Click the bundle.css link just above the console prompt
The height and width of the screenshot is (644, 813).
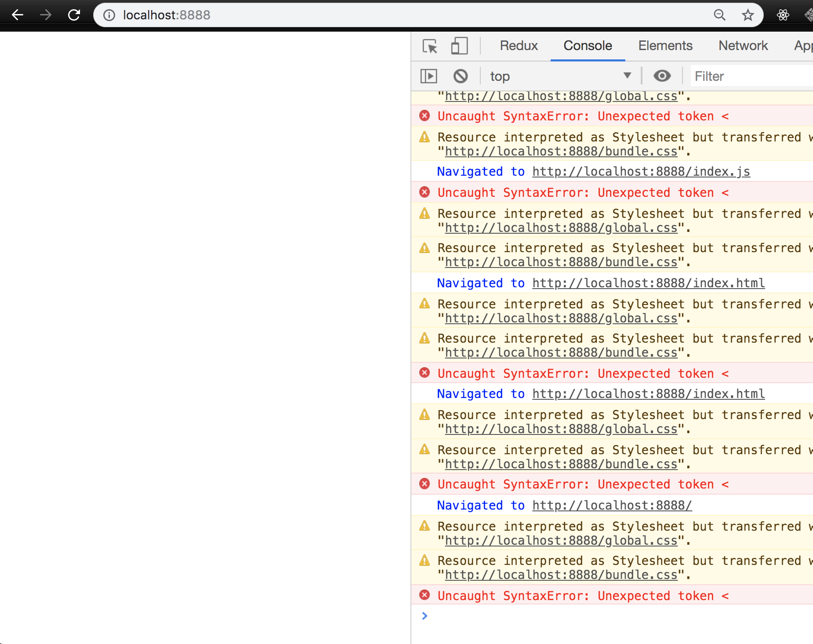click(561, 575)
